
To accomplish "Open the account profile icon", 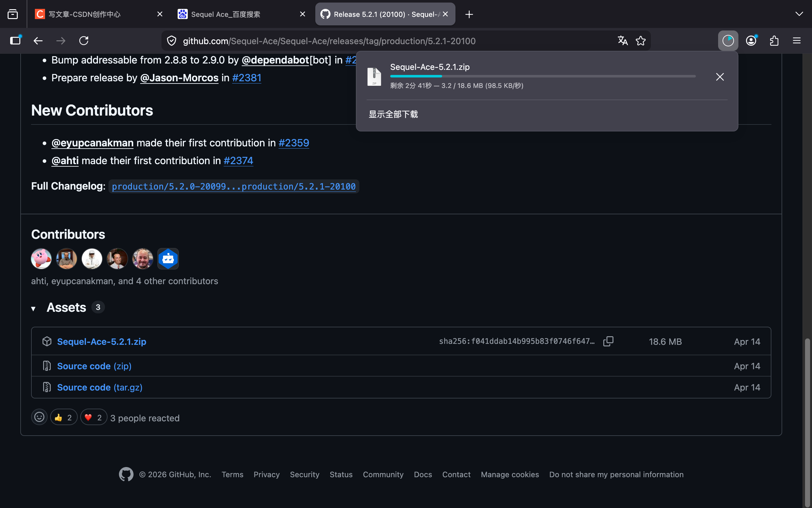I will click(751, 41).
